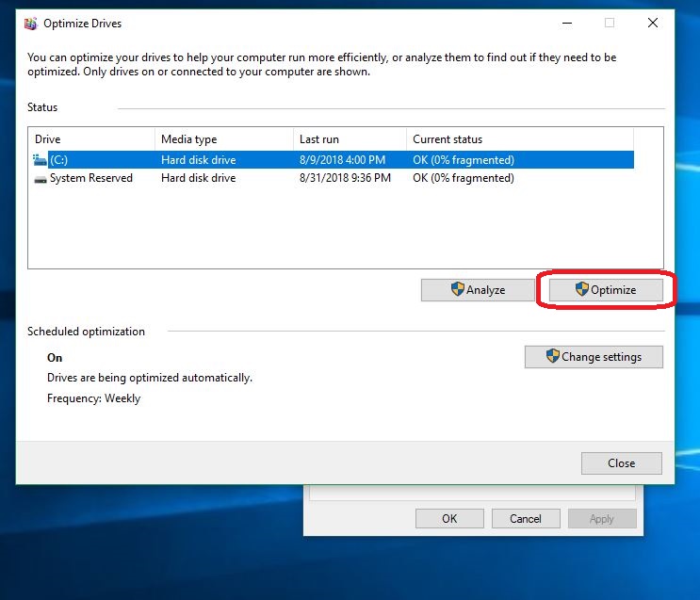
Task: Click OK in the background properties dialog
Action: [449, 519]
